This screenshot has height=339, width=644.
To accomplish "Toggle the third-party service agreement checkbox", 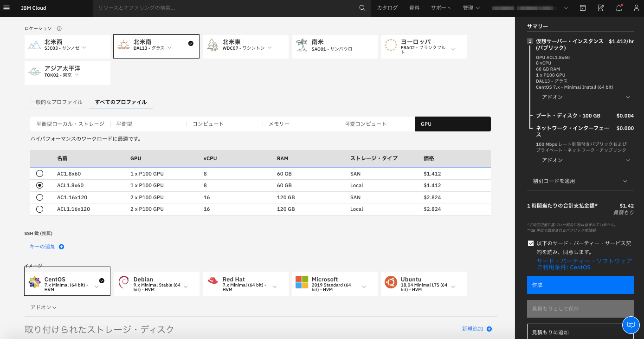I will (530, 243).
